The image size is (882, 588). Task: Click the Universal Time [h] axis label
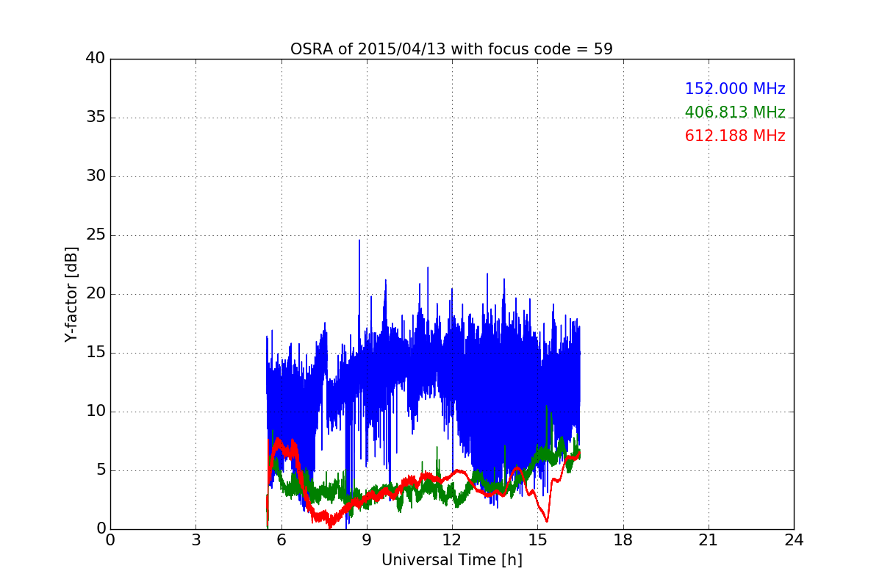coord(452,560)
